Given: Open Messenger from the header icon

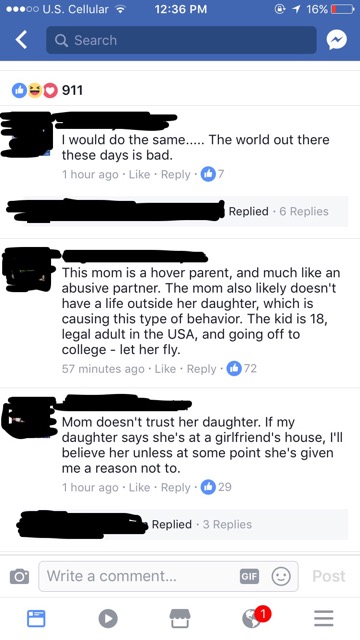Looking at the screenshot, I should [x=337, y=40].
